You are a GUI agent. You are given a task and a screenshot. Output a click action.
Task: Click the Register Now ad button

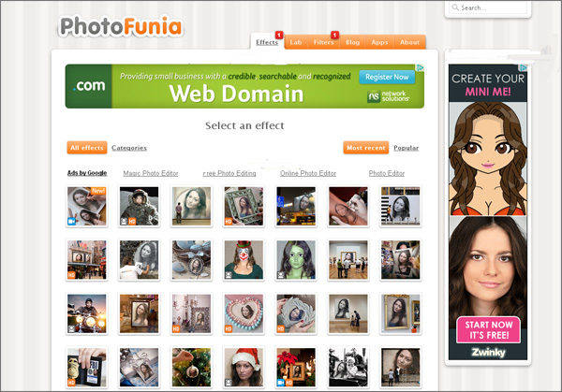coord(387,77)
